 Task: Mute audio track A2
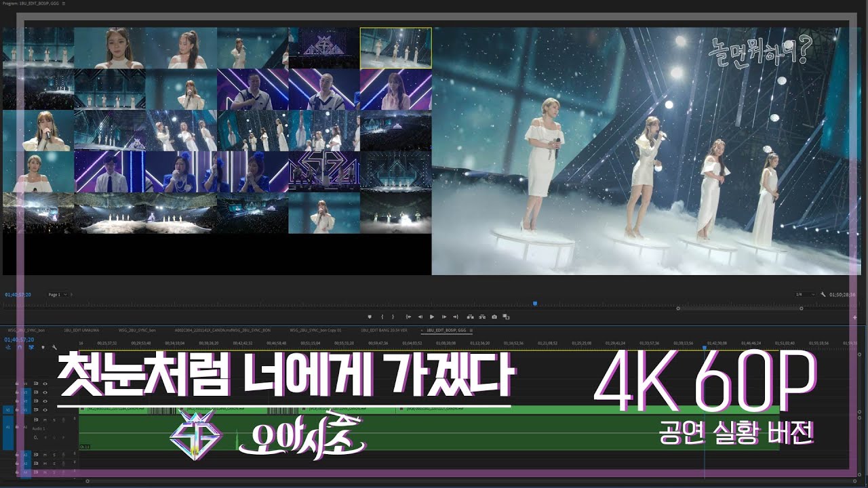(45, 455)
